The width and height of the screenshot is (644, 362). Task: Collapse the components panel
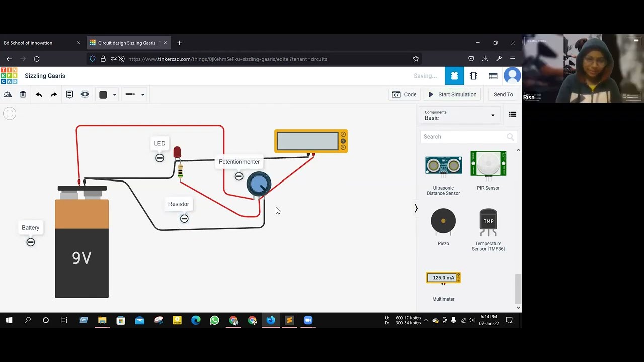pos(416,208)
